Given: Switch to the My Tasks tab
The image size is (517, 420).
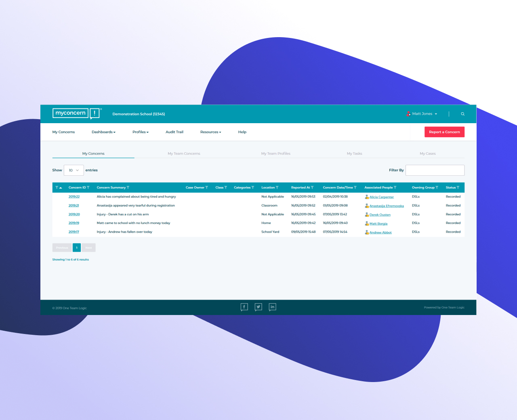Looking at the screenshot, I should click(x=354, y=153).
